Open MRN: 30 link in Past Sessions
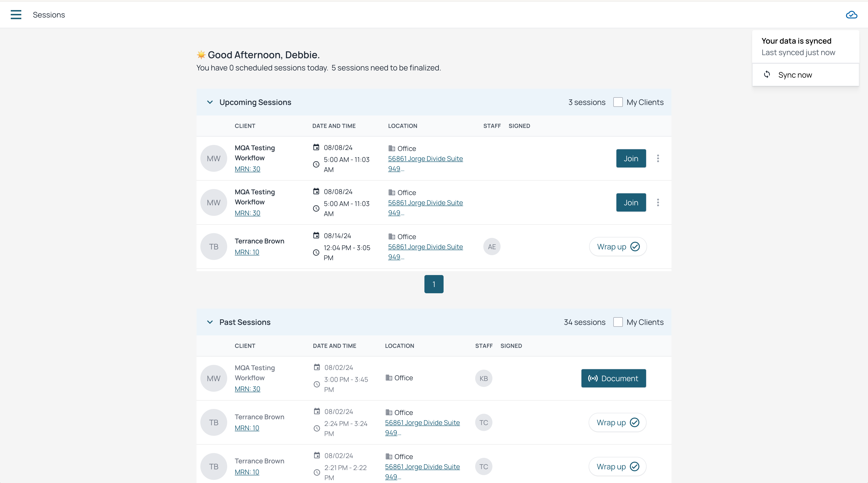The image size is (868, 483). tap(247, 389)
